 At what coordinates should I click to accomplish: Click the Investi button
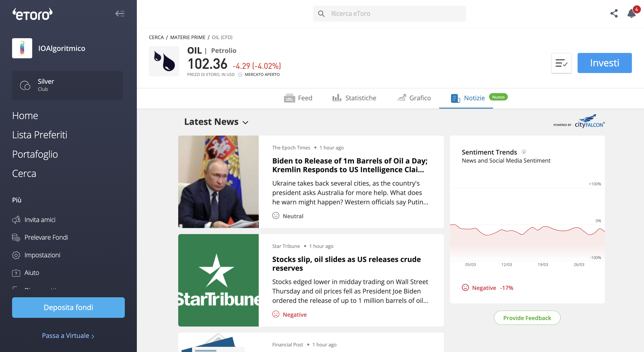pyautogui.click(x=604, y=63)
